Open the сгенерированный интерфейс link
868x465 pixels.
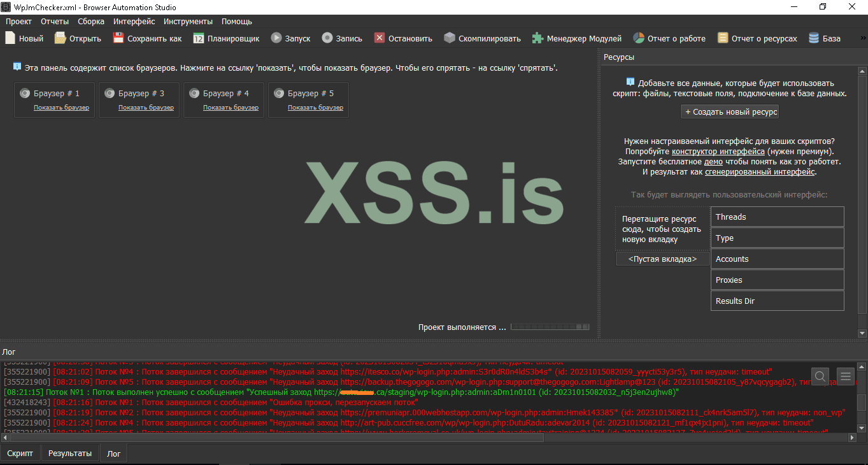(x=760, y=172)
